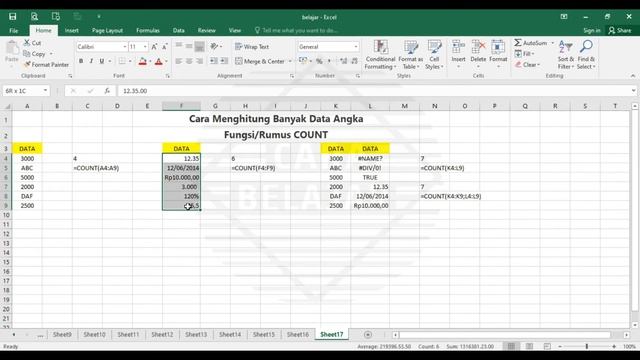640x360 pixels.
Task: Open the fill color dropdown arrow
Action: (150, 62)
